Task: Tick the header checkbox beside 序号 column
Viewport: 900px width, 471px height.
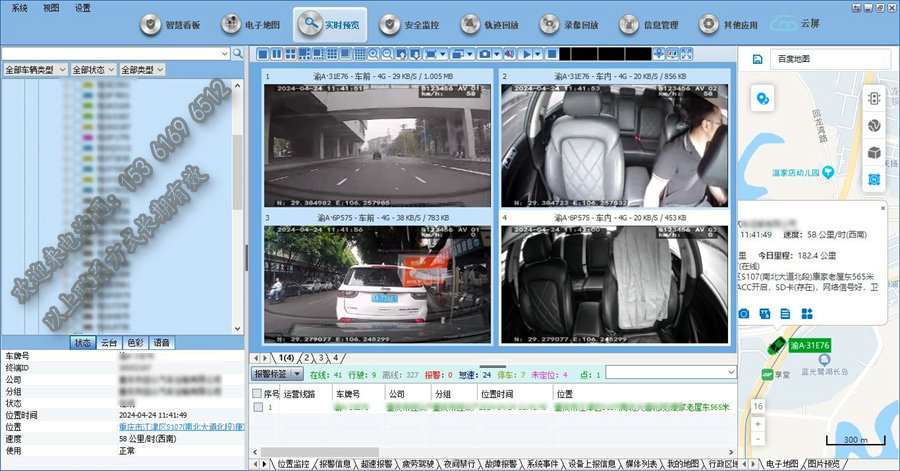Action: pyautogui.click(x=258, y=394)
